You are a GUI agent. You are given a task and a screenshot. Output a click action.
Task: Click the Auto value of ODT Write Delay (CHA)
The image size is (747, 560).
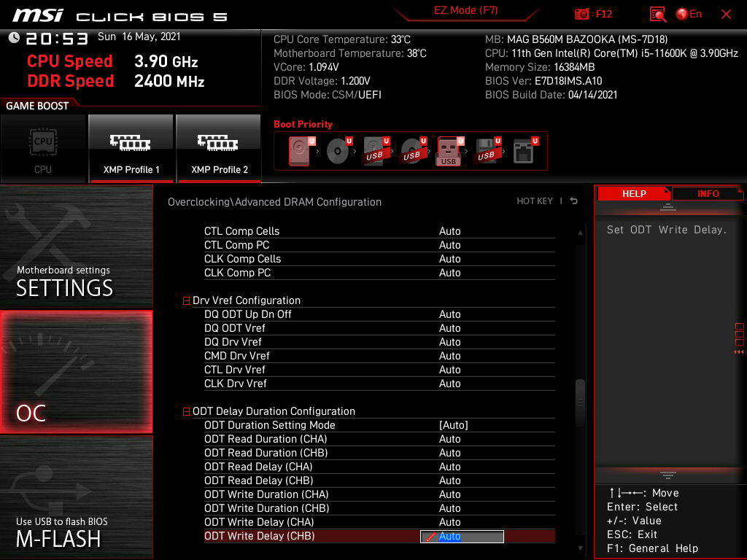pyautogui.click(x=449, y=522)
